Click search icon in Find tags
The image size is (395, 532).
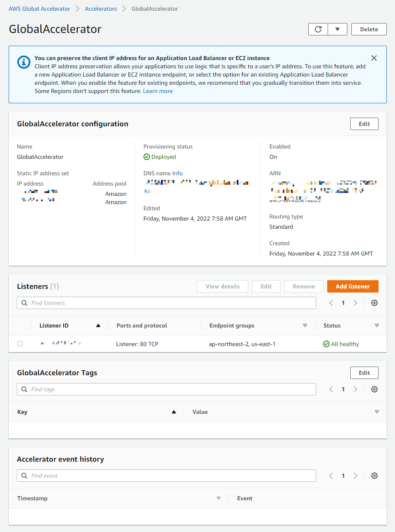pos(24,389)
